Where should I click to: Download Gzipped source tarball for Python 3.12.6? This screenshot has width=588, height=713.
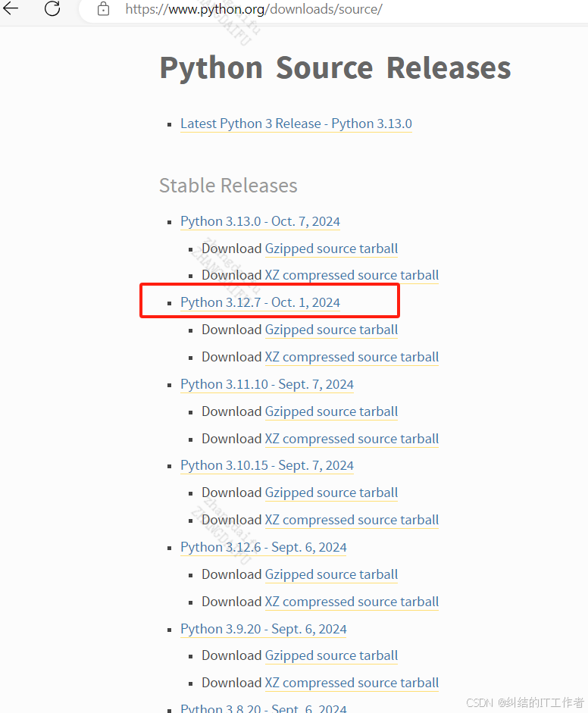pyautogui.click(x=331, y=574)
